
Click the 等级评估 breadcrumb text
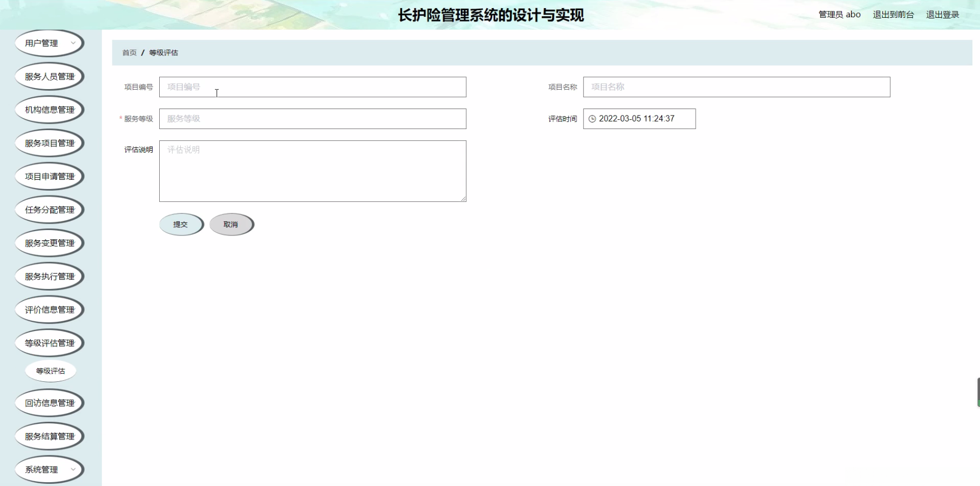pyautogui.click(x=164, y=53)
